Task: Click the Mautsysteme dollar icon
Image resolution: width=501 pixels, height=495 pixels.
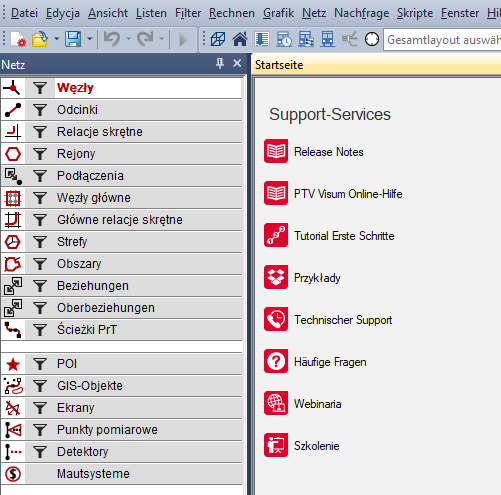Action: (x=13, y=474)
